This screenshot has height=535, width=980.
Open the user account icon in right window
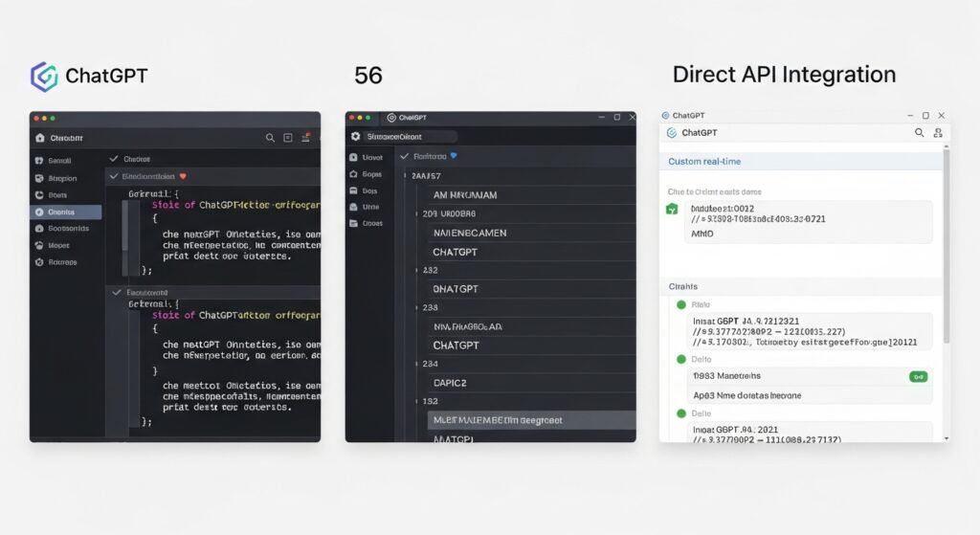(x=938, y=132)
